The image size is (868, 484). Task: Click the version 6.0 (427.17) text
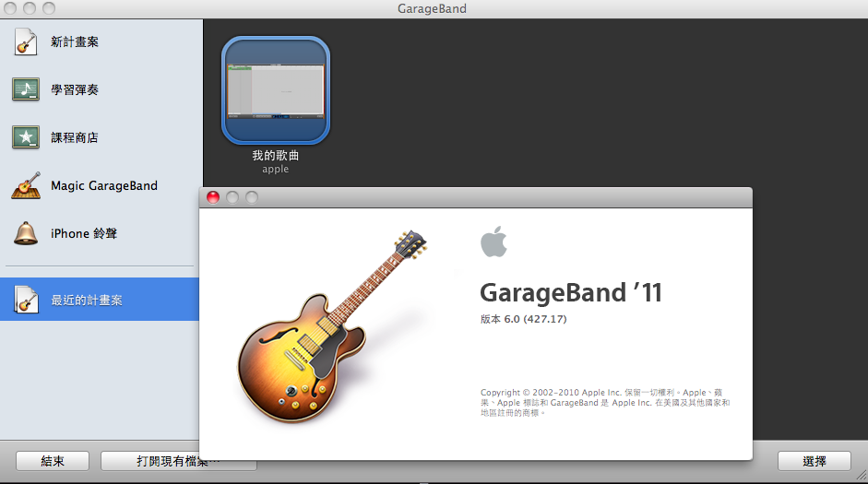pyautogui.click(x=524, y=319)
